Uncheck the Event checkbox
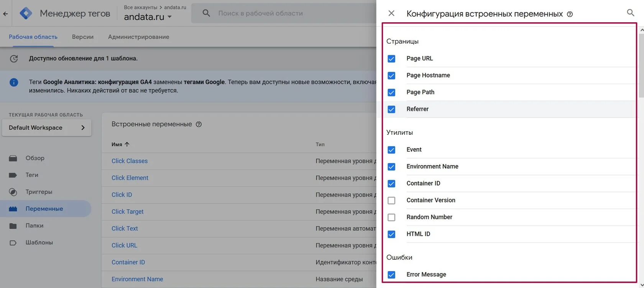The height and width of the screenshot is (288, 644). [x=391, y=150]
